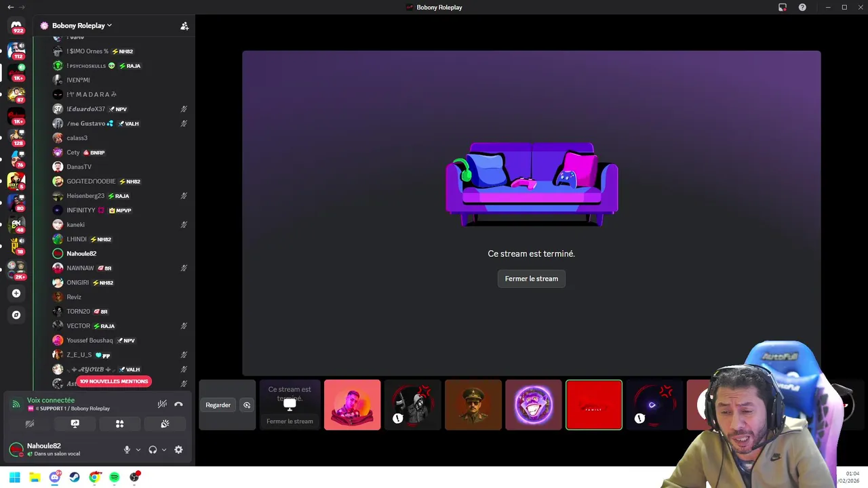The height and width of the screenshot is (488, 868).
Task: Expand microphone input options arrow
Action: (x=138, y=449)
